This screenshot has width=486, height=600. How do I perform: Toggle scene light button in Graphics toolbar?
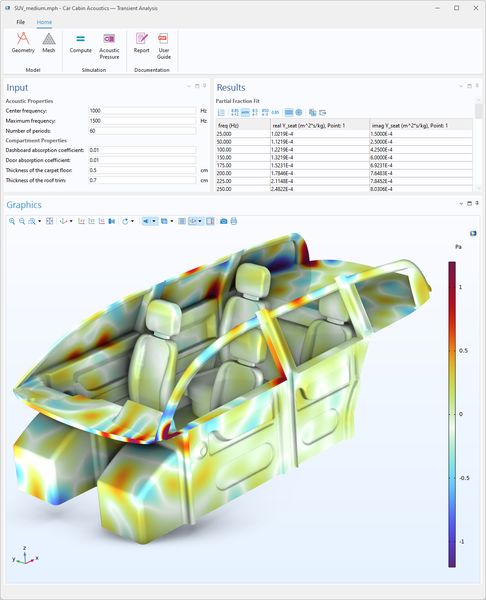pyautogui.click(x=145, y=221)
